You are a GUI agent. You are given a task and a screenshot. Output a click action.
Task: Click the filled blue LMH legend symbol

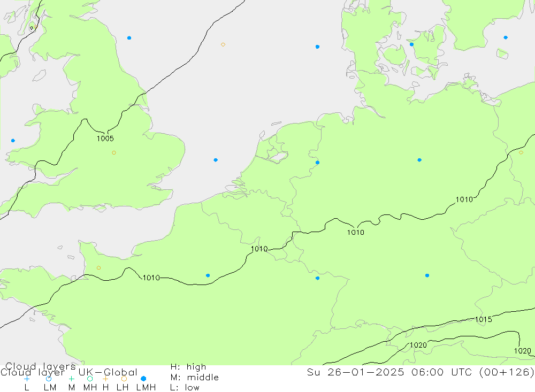coord(143,379)
